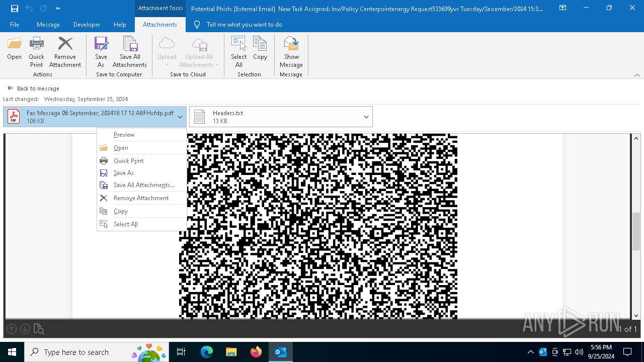Click the preview scrollbar up arrow
This screenshot has height=362, width=644.
pyautogui.click(x=636, y=138)
